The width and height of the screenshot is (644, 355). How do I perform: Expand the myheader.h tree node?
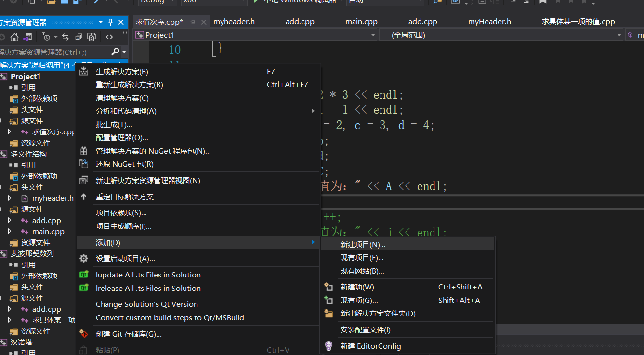pyautogui.click(x=9, y=198)
